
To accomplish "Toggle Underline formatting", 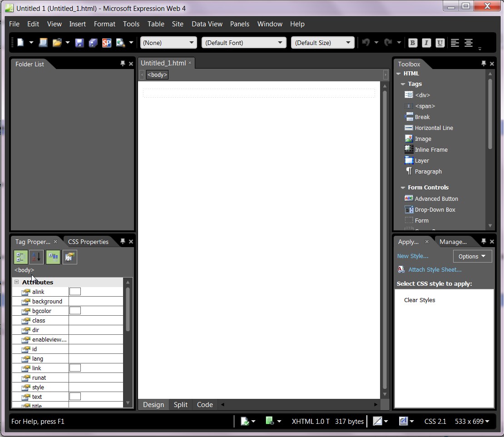I will click(440, 42).
